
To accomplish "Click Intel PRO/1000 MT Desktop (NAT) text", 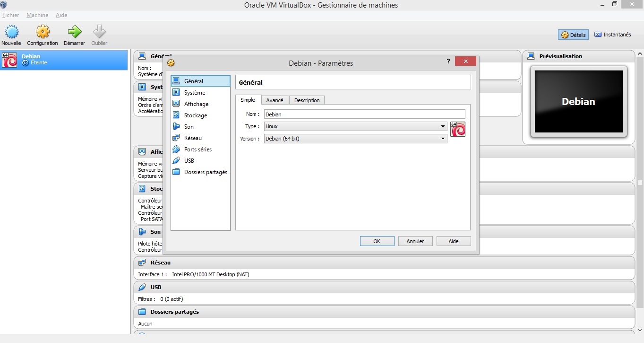I will [x=210, y=274].
